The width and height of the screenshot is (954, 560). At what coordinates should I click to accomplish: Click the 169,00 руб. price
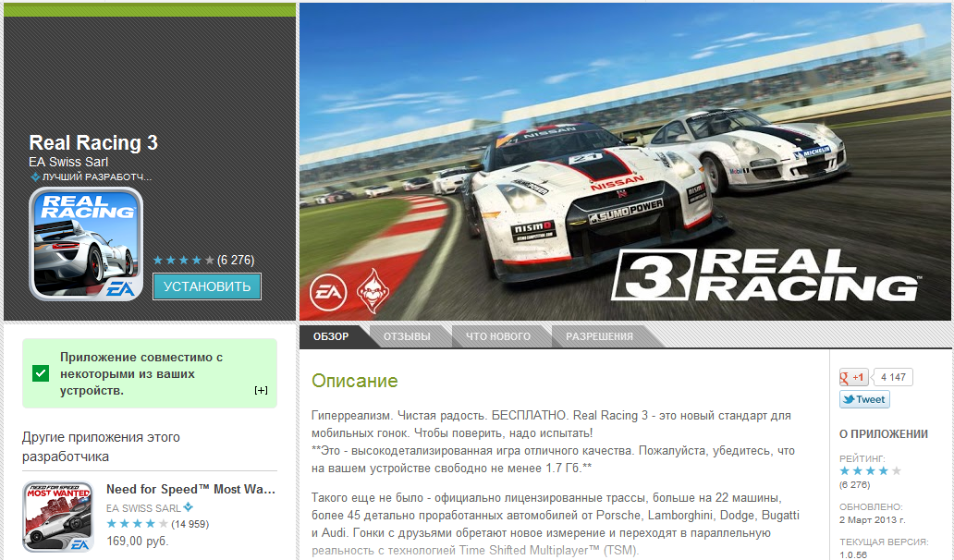(x=138, y=542)
